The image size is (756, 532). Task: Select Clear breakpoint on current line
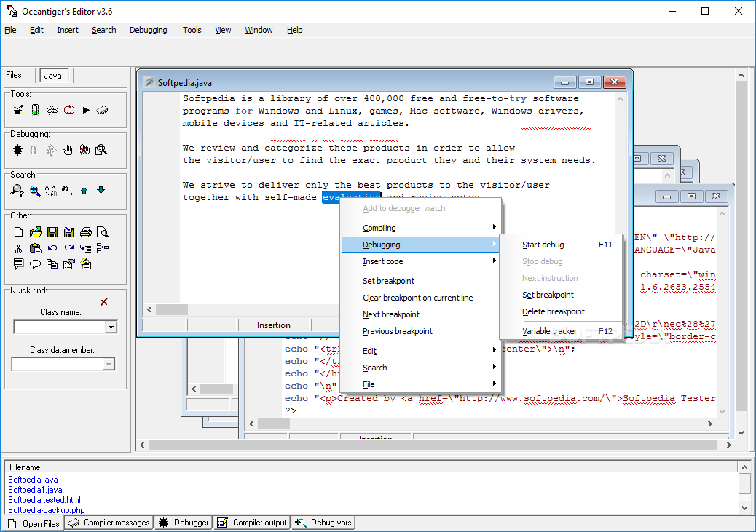pos(420,298)
